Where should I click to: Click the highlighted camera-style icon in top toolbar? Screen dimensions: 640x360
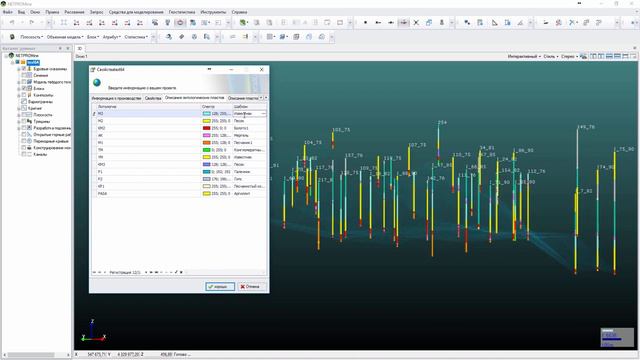tap(180, 23)
